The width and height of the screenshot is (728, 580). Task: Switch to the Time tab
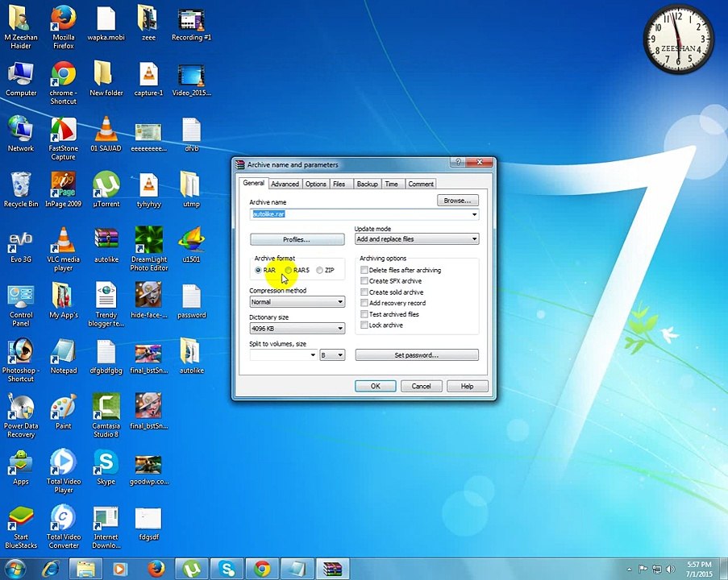pyautogui.click(x=392, y=184)
